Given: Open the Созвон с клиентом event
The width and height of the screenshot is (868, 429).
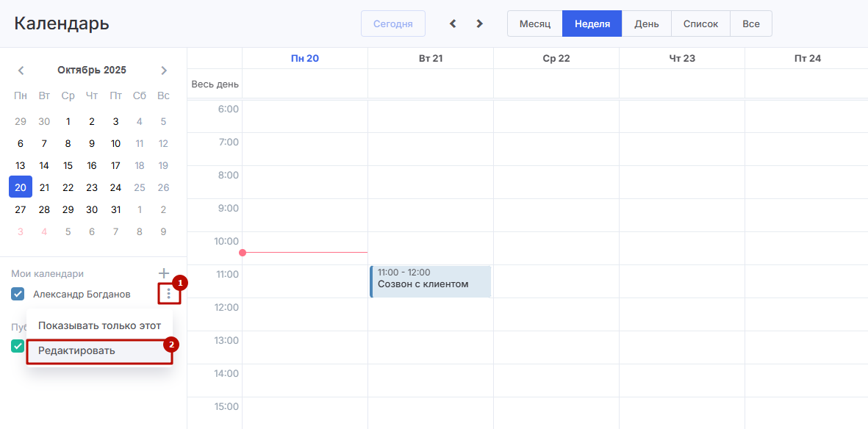Looking at the screenshot, I should pos(430,282).
